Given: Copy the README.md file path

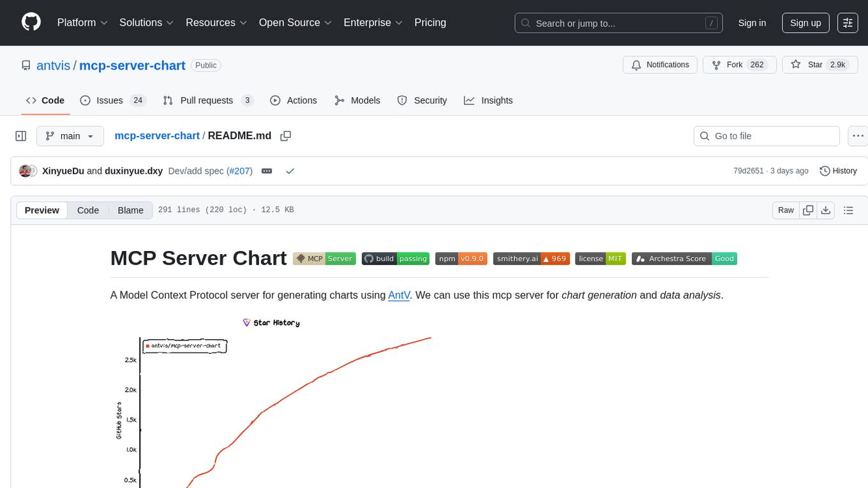Looking at the screenshot, I should click(285, 136).
